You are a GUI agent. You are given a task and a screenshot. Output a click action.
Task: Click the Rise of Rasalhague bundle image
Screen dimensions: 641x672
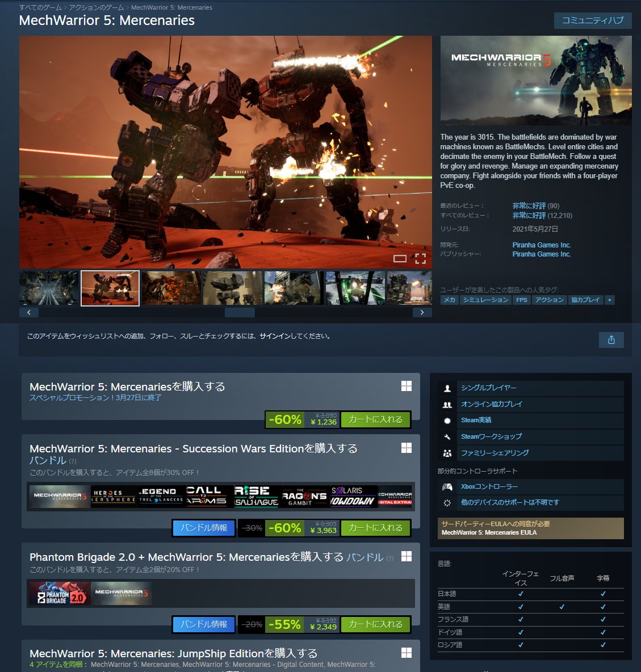(x=257, y=496)
